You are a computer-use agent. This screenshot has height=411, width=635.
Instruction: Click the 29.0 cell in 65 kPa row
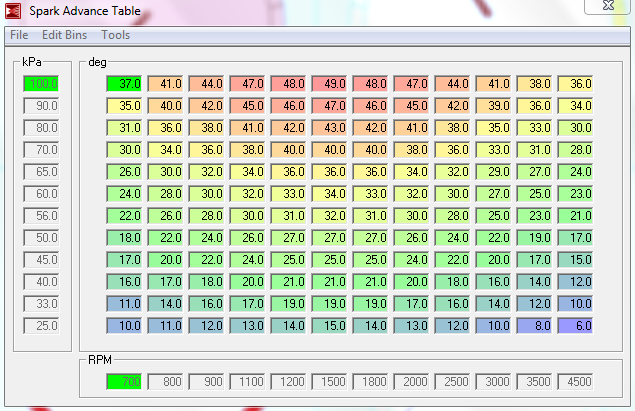(494, 171)
